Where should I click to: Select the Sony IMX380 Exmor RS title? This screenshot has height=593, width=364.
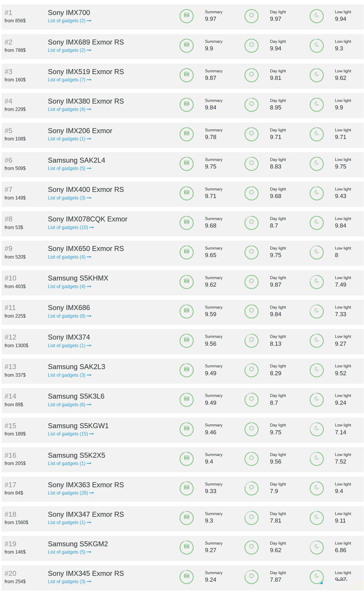click(86, 101)
